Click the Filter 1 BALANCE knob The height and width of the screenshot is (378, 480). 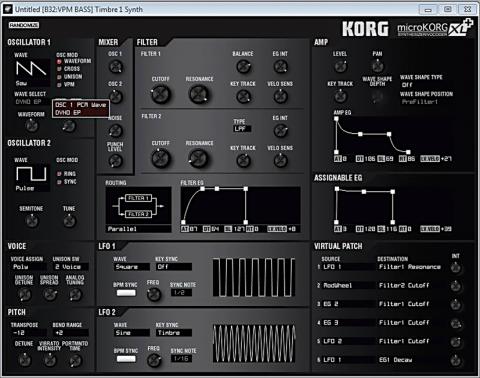click(x=243, y=67)
